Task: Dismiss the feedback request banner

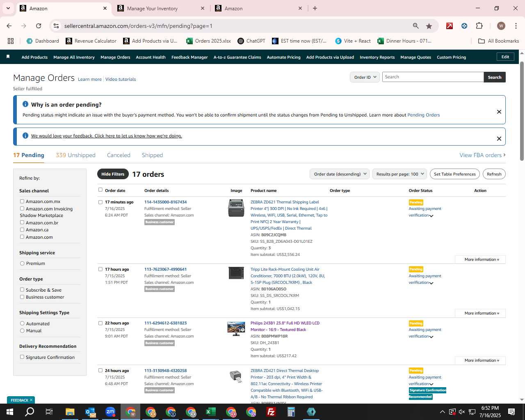Action: [x=499, y=139]
